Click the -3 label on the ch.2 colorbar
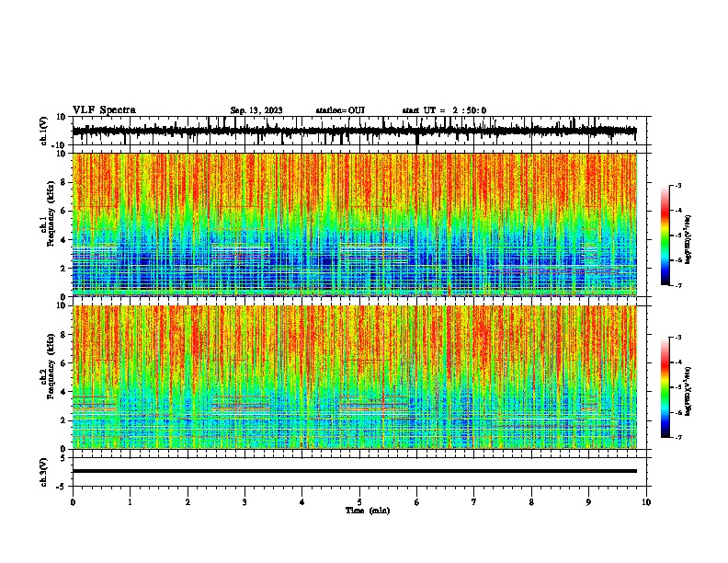728x563 pixels. pyautogui.click(x=677, y=338)
